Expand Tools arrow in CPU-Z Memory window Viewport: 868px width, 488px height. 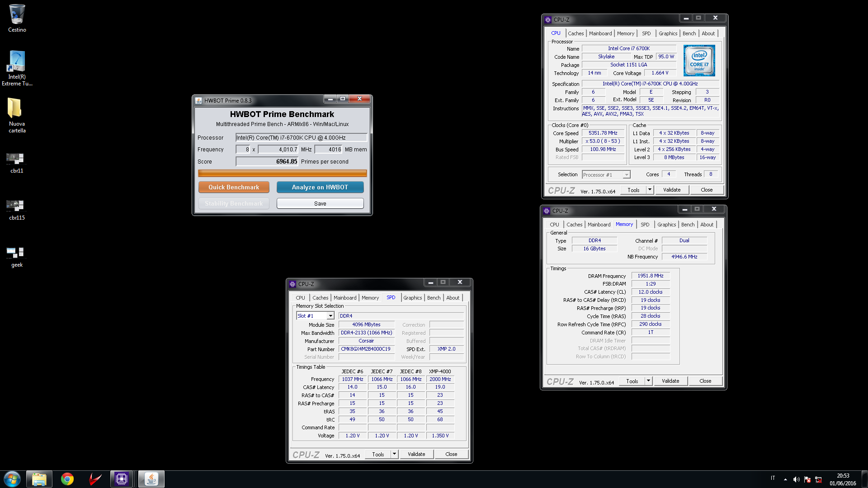pyautogui.click(x=648, y=381)
